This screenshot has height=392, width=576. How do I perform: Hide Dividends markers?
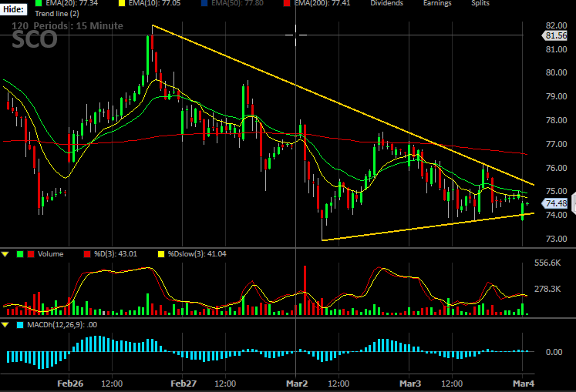click(x=386, y=3)
